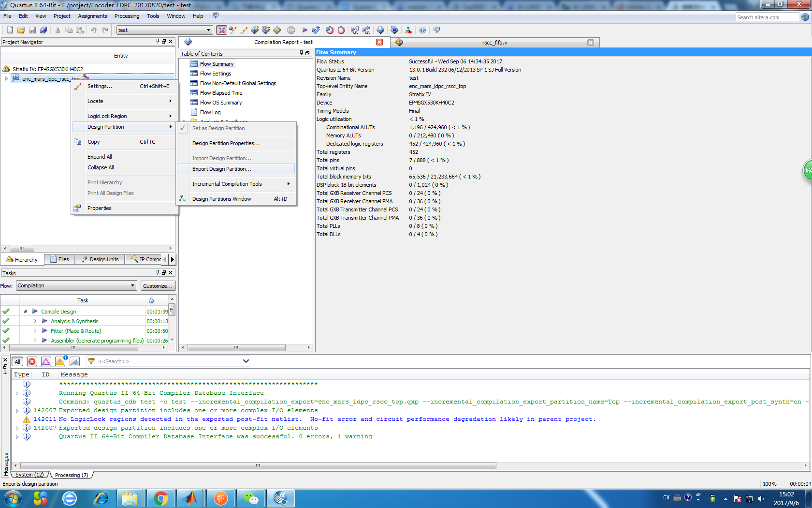Open Design Partitions Window entry

(x=236, y=199)
